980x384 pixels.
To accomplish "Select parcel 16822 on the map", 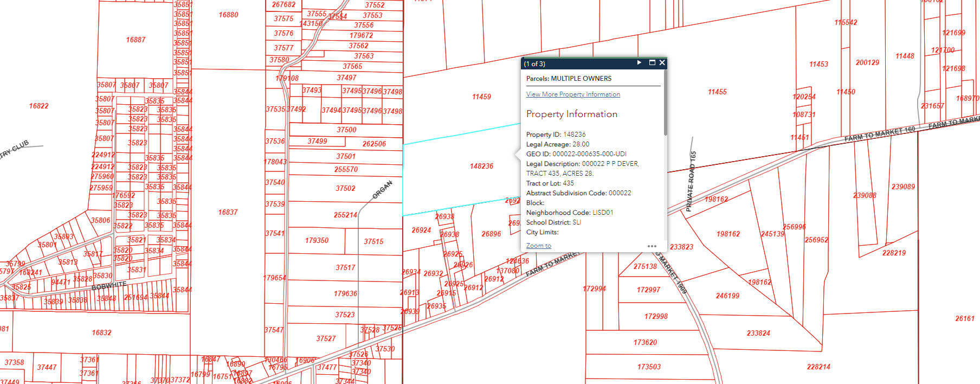I will (39, 106).
